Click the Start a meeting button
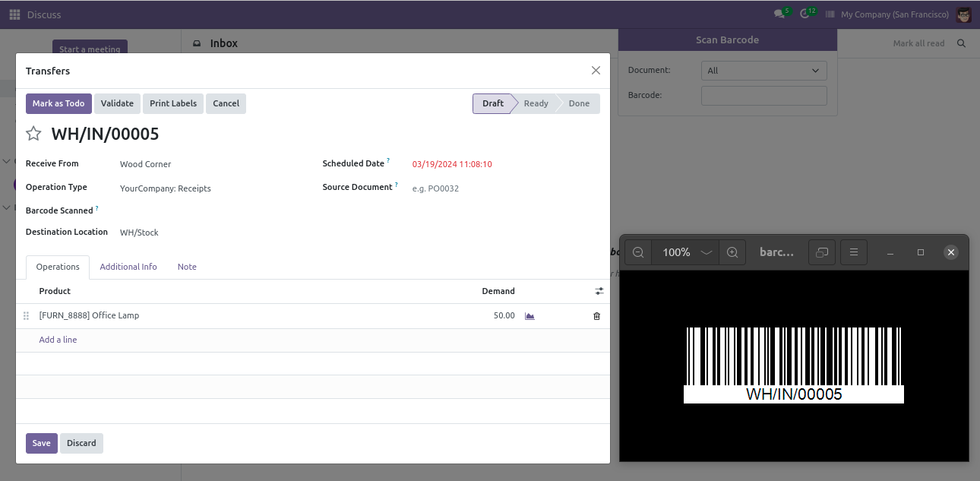The image size is (980, 481). pos(90,47)
